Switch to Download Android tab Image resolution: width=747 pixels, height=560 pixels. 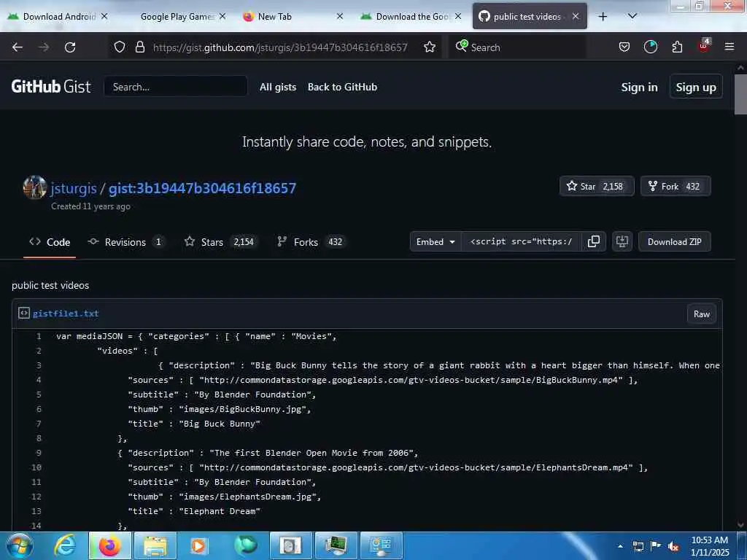tap(58, 17)
